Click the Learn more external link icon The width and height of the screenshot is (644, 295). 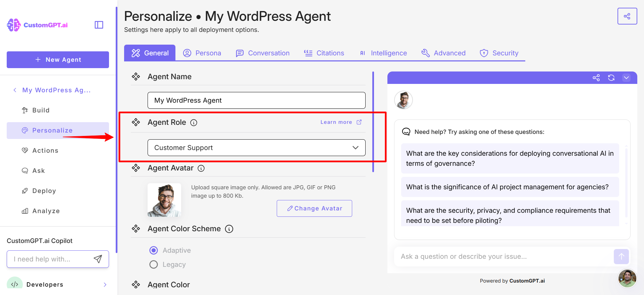(359, 122)
